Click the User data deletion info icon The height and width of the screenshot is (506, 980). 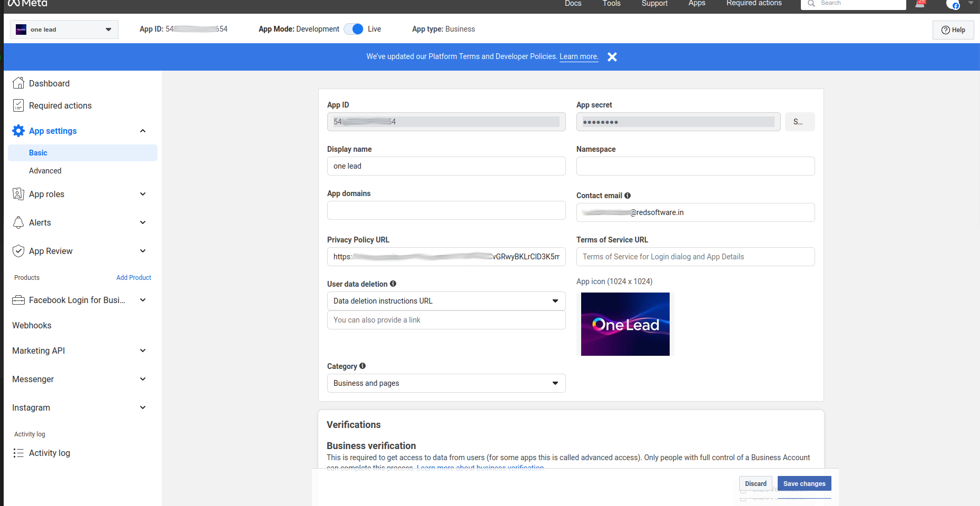pyautogui.click(x=393, y=284)
